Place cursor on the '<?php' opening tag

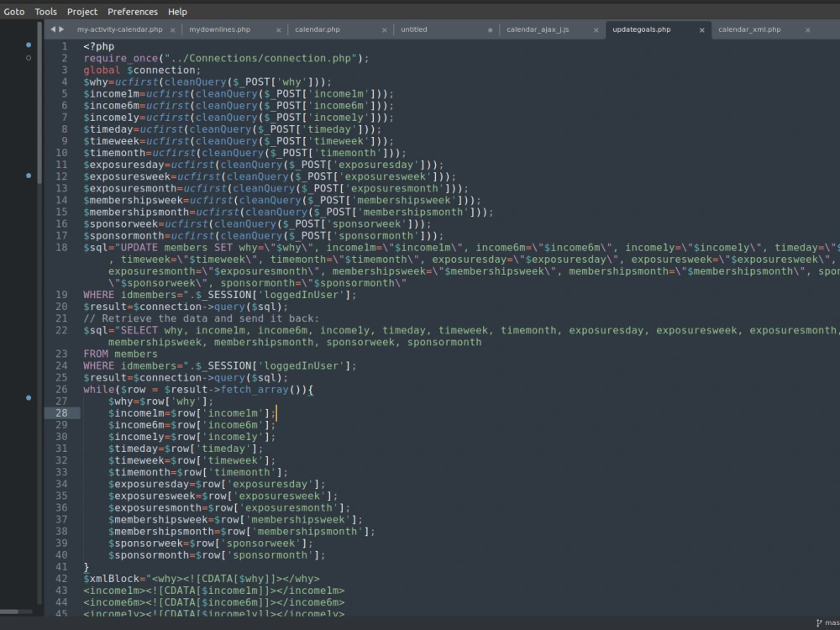pyautogui.click(x=98, y=46)
